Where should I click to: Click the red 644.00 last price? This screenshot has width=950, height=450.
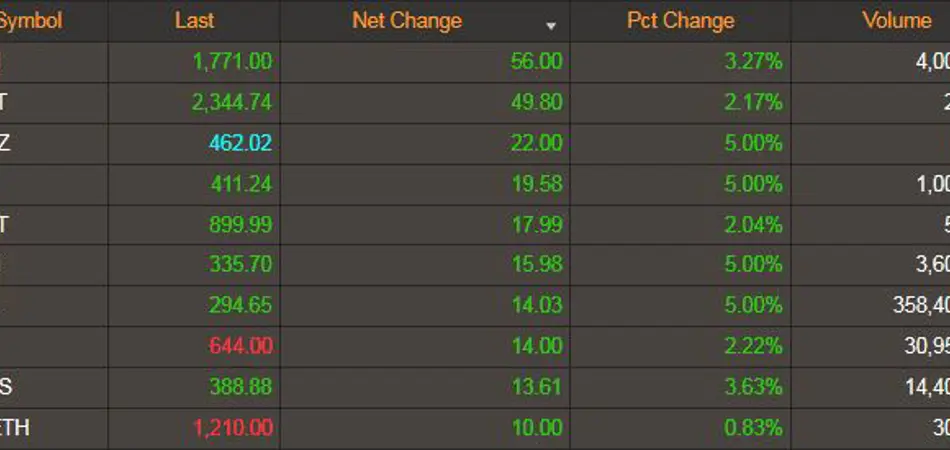click(240, 346)
